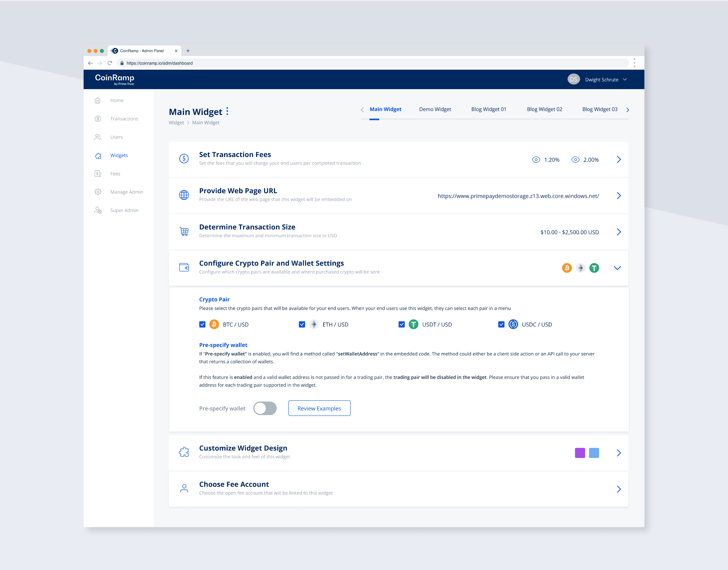
Task: Switch to the Blog Widget 01 tab
Action: 489,109
